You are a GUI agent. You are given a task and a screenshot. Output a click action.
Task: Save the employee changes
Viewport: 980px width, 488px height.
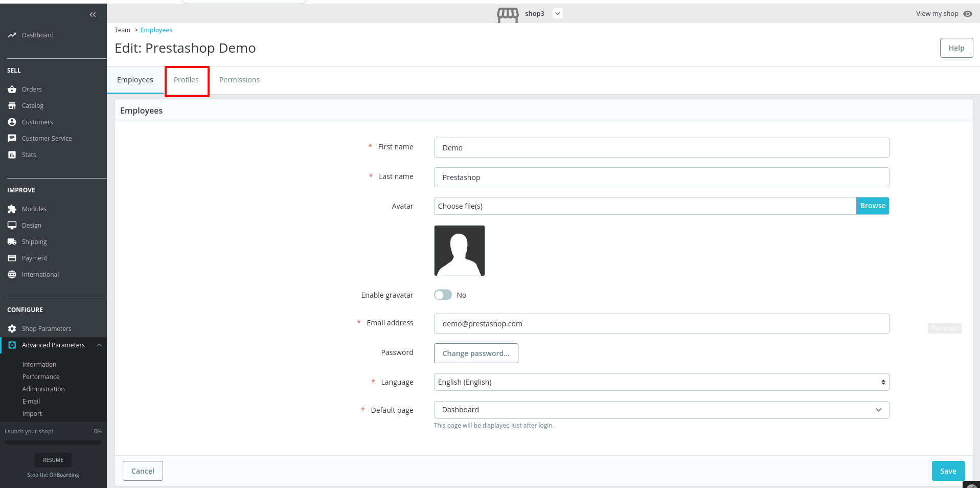click(948, 471)
